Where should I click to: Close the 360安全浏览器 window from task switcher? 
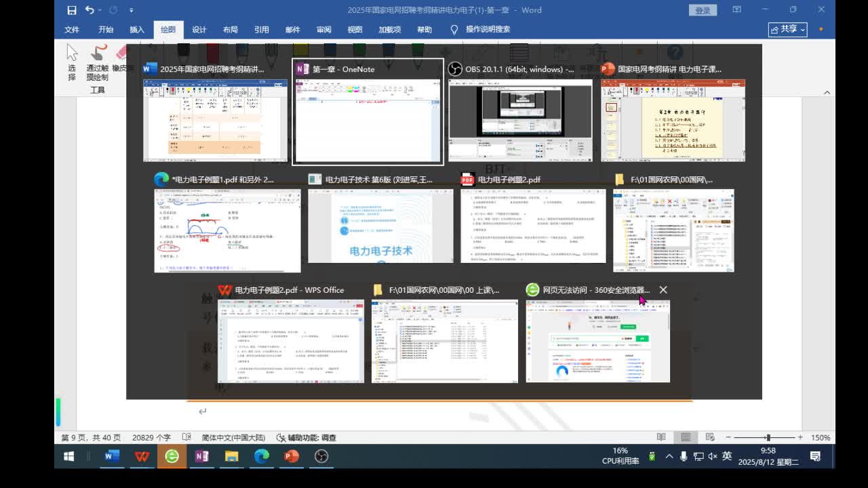[663, 290]
